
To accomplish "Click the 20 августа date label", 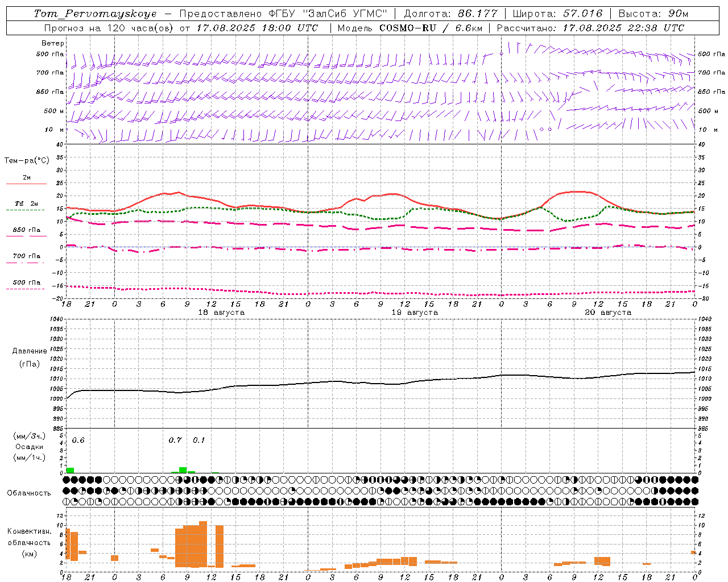I will point(608,313).
